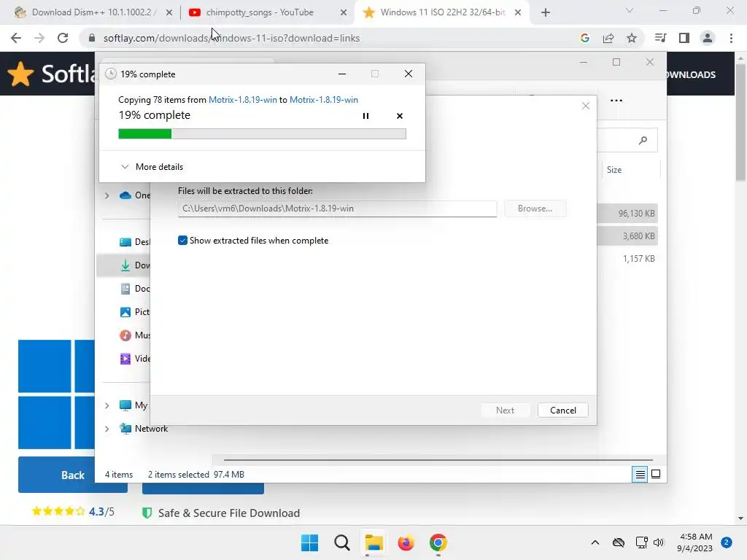This screenshot has height=560, width=747.
Task: Expand More details in the copy dialog
Action: pos(152,167)
